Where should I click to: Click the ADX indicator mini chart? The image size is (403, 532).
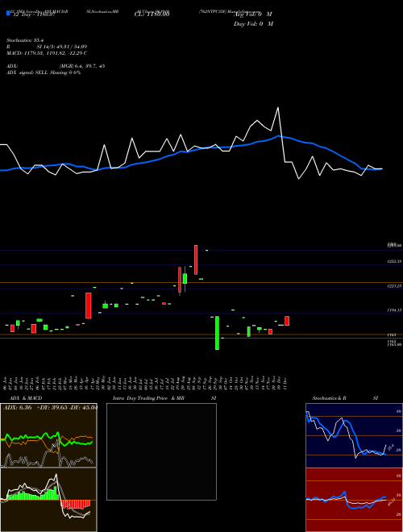click(48, 435)
